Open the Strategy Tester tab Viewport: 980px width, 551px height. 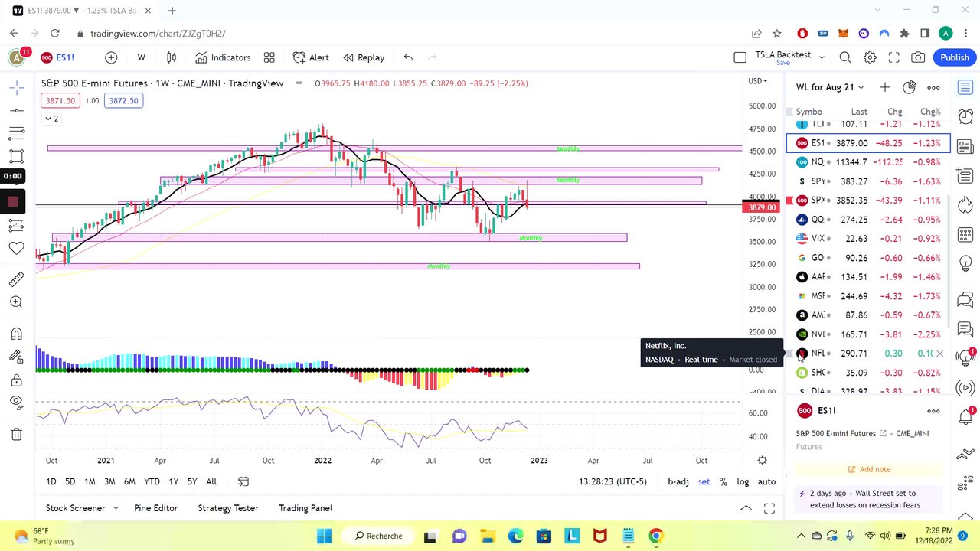pos(228,508)
